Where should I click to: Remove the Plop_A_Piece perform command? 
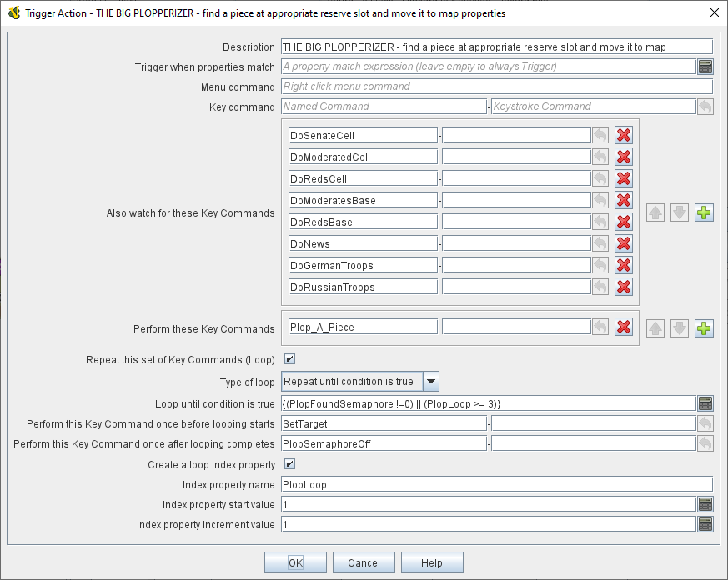coord(623,327)
